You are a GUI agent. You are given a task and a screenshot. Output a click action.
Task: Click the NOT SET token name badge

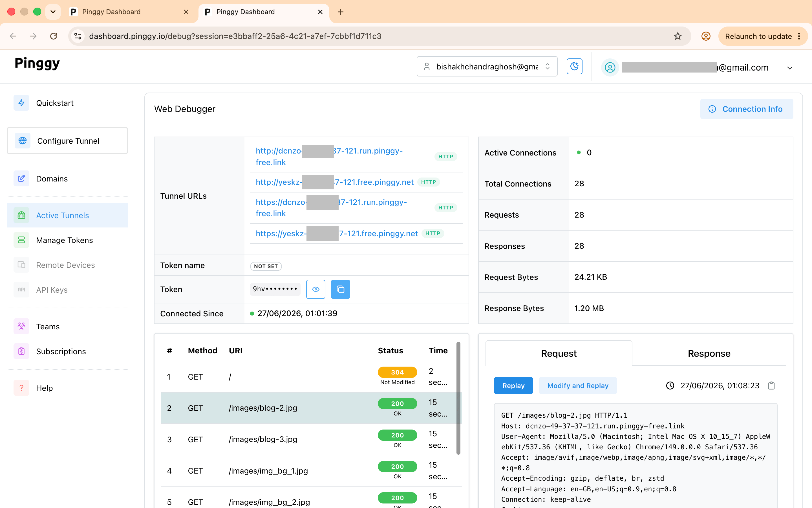[266, 266]
